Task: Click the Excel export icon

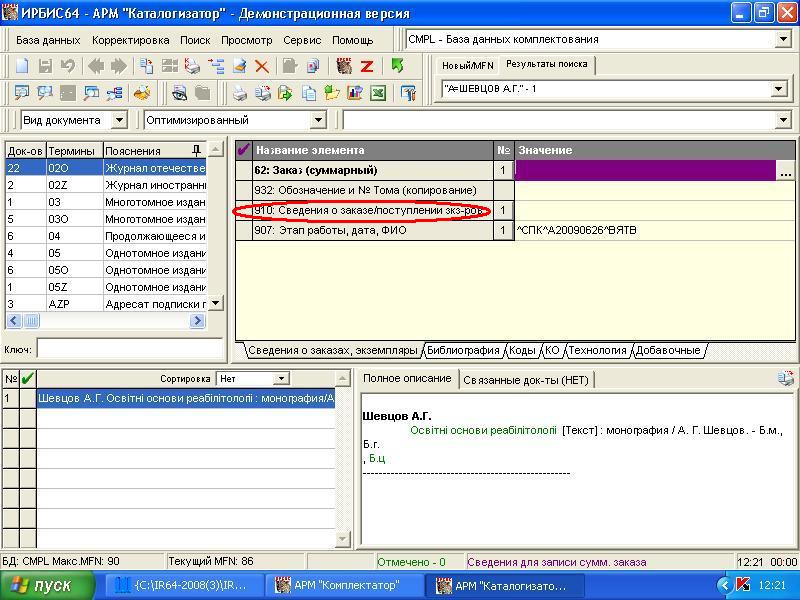Action: [x=378, y=93]
